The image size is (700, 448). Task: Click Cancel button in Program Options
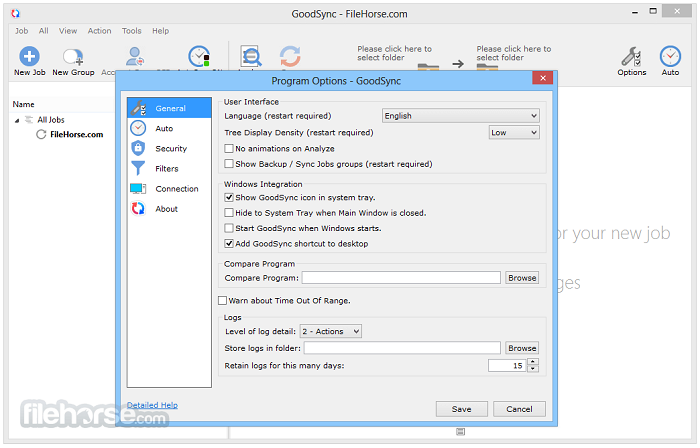(519, 409)
